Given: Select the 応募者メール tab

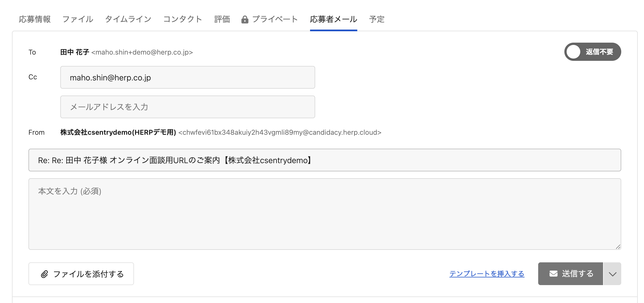Looking at the screenshot, I should click(x=333, y=19).
